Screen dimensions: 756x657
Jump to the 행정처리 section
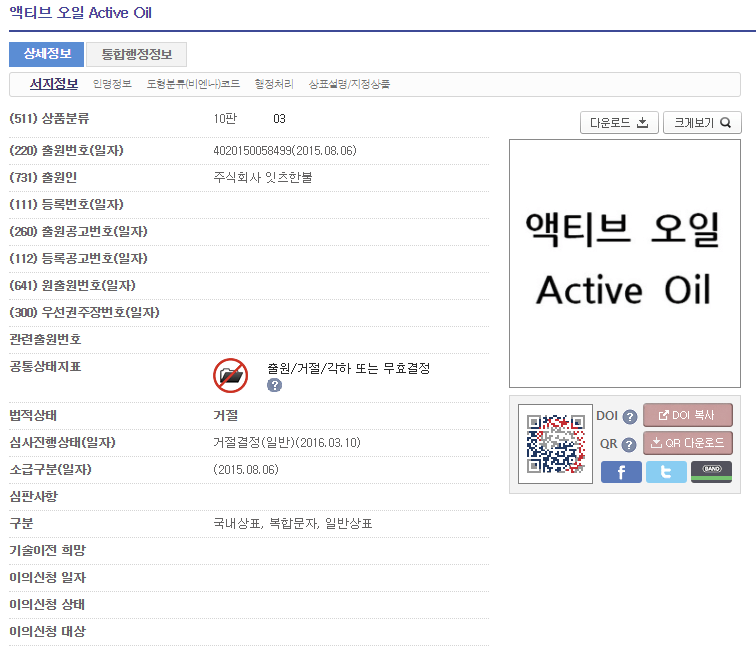pos(274,84)
